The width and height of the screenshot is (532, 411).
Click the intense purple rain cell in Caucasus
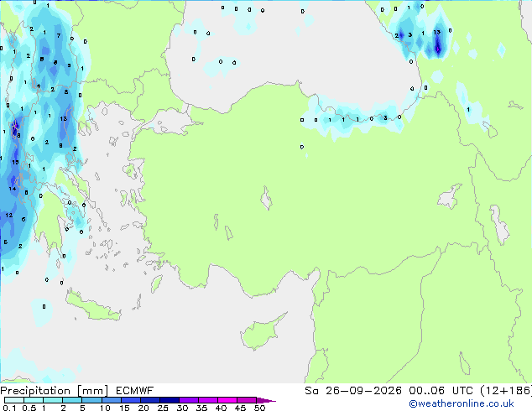(x=438, y=46)
